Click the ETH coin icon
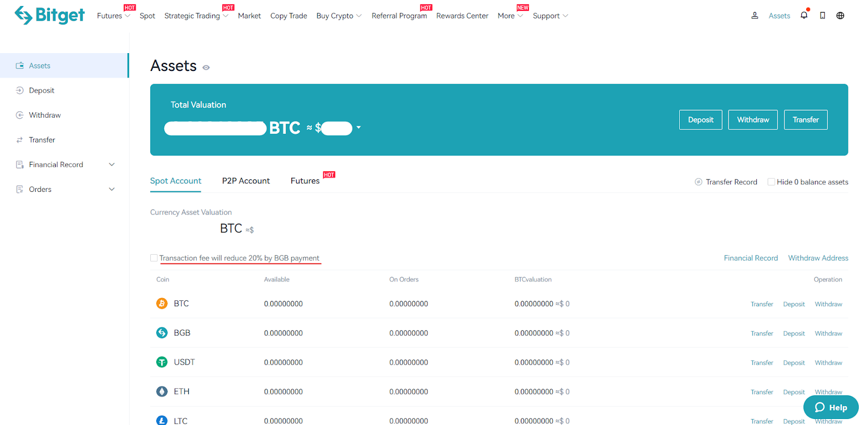The image size is (868, 425). (162, 391)
